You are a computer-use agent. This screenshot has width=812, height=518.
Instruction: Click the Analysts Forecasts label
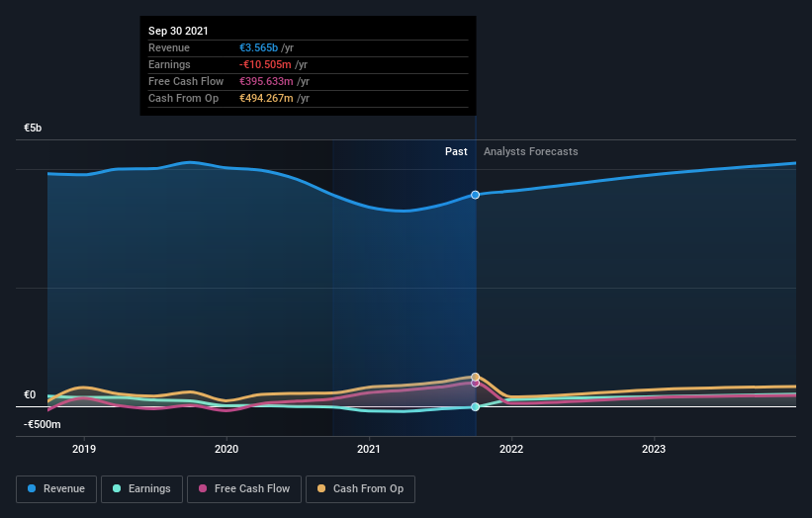pyautogui.click(x=531, y=151)
